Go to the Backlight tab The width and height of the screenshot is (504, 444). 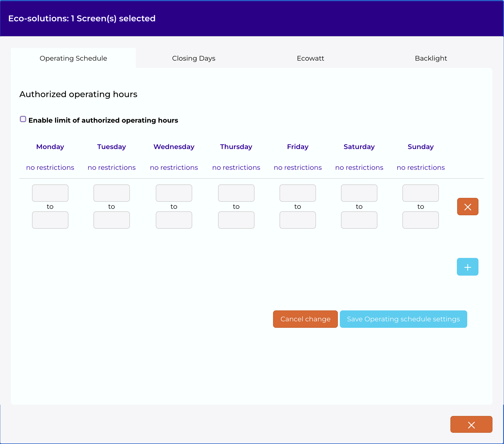pos(431,58)
